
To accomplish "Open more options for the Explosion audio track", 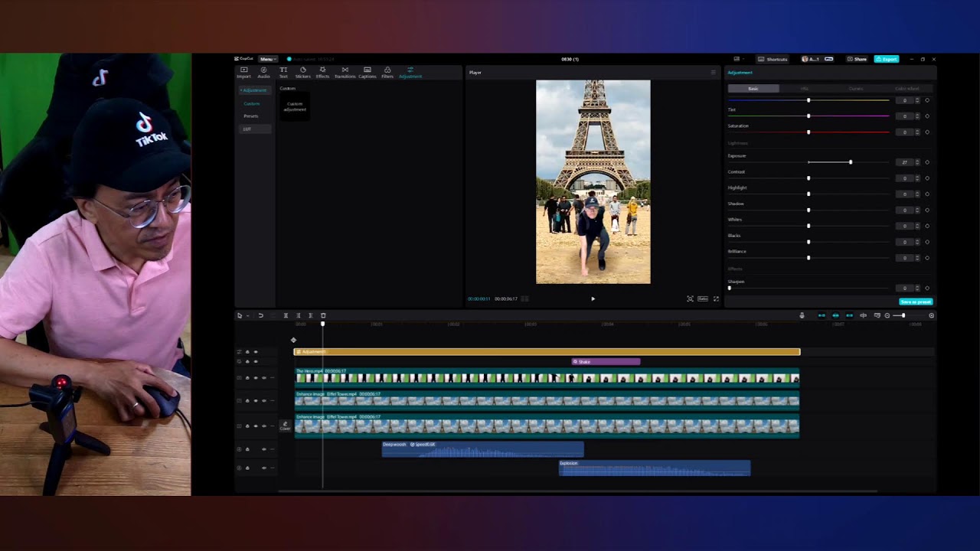I will coord(273,468).
